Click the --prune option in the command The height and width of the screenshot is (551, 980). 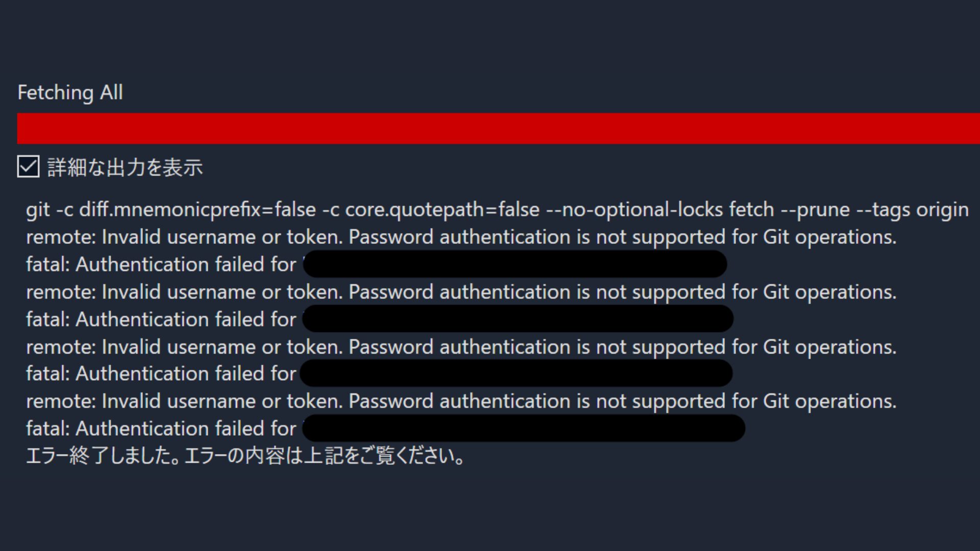click(823, 210)
